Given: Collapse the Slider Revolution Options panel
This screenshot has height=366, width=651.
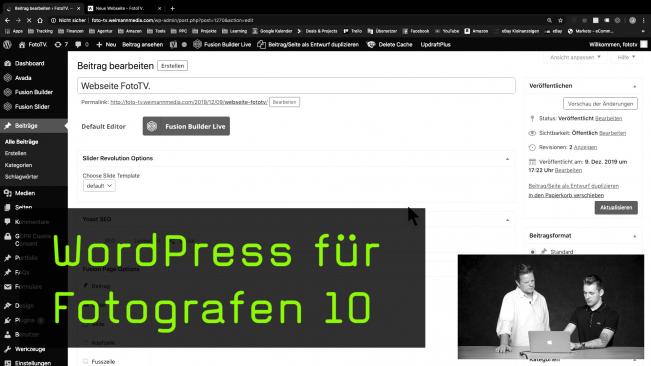Looking at the screenshot, I should [507, 159].
